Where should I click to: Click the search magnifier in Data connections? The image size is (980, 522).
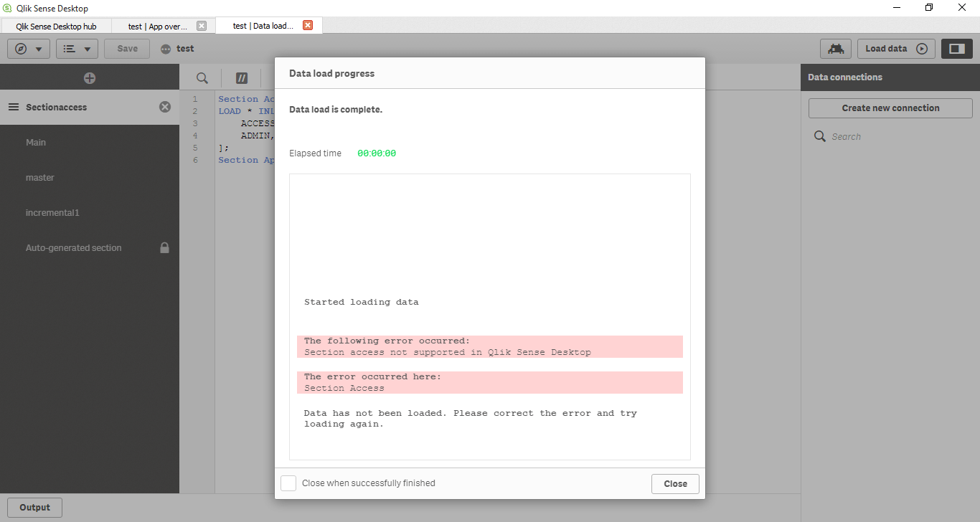pyautogui.click(x=820, y=136)
